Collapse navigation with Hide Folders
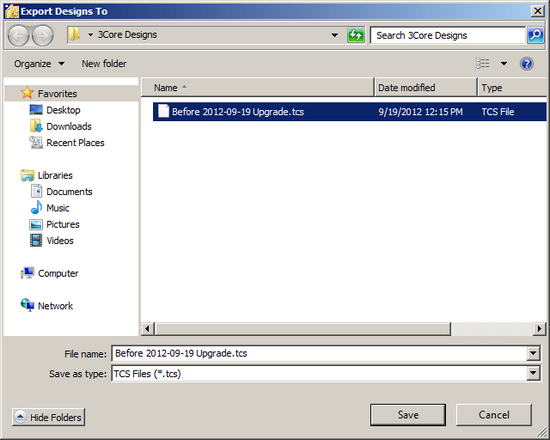Viewport: 550px width, 440px height. coord(48,417)
